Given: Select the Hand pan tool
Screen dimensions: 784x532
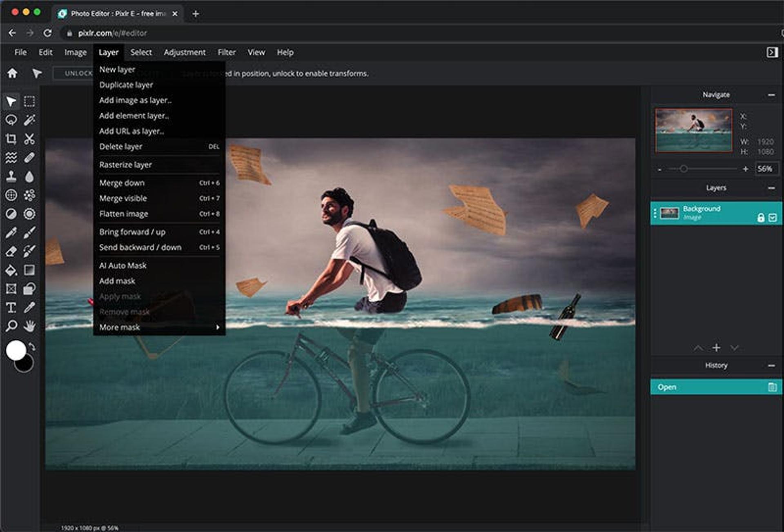Looking at the screenshot, I should (29, 326).
